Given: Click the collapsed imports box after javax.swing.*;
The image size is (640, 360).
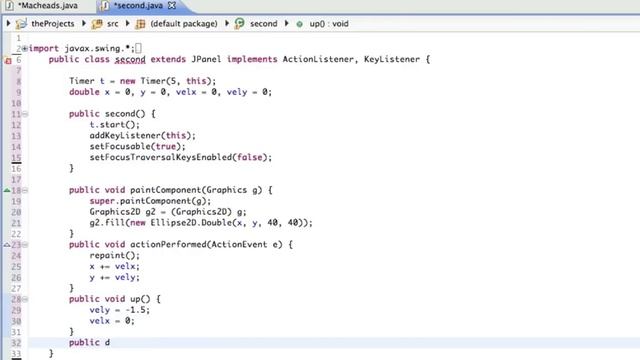Looking at the screenshot, I should click(x=138, y=48).
